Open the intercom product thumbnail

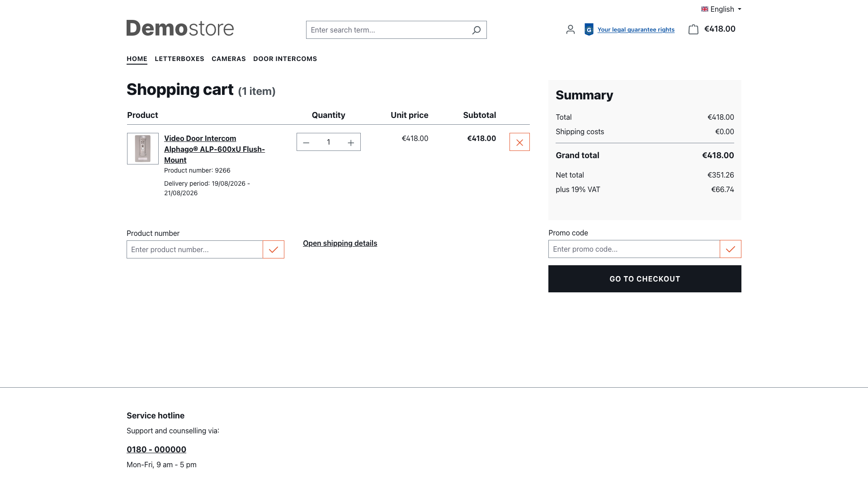pyautogui.click(x=143, y=149)
